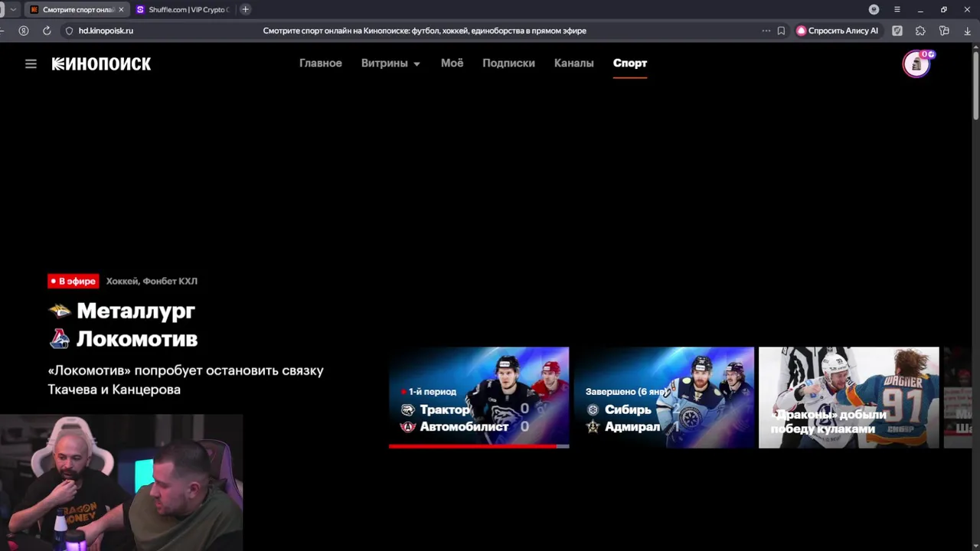Open the Kinopoisk hamburger menu
Viewport: 980px width, 551px height.
click(x=31, y=64)
